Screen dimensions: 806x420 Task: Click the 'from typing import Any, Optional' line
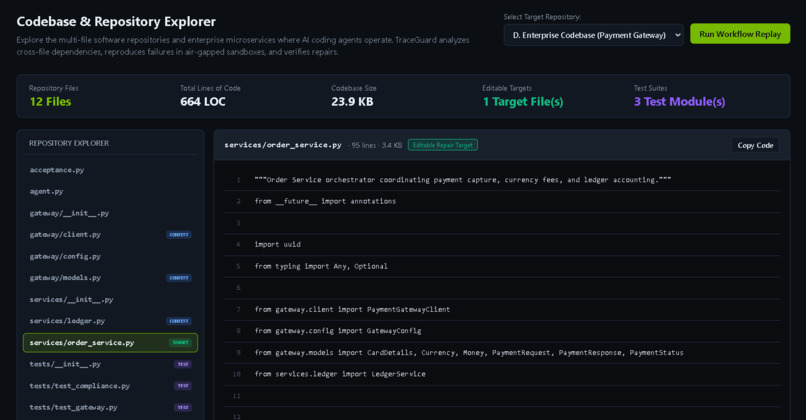321,266
